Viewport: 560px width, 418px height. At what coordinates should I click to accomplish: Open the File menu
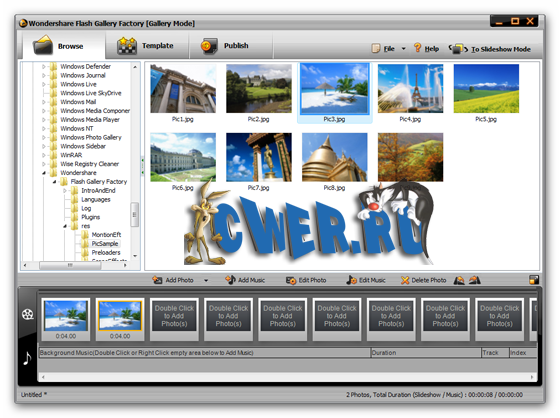point(389,49)
